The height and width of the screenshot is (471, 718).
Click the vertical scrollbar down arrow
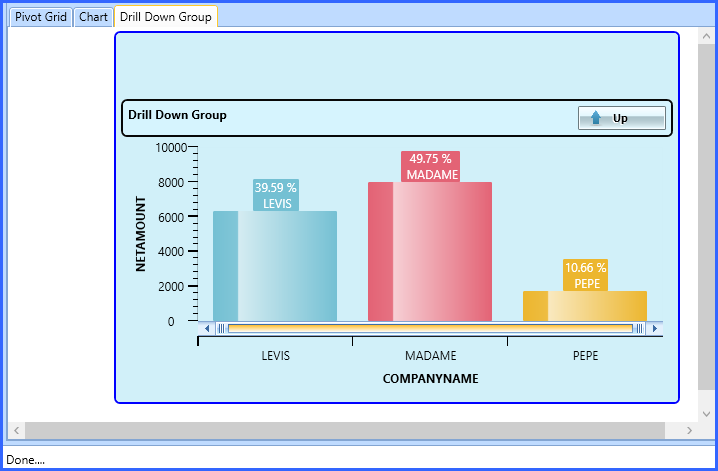click(x=705, y=414)
